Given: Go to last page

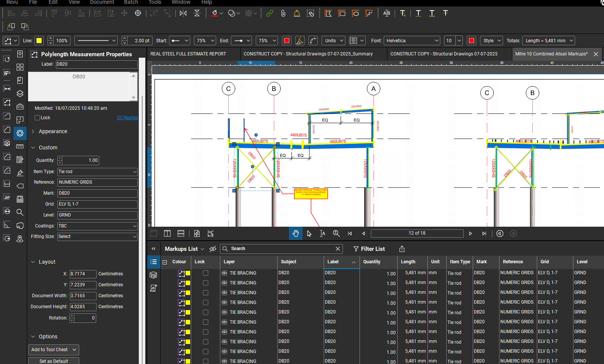Looking at the screenshot, I should (x=484, y=233).
